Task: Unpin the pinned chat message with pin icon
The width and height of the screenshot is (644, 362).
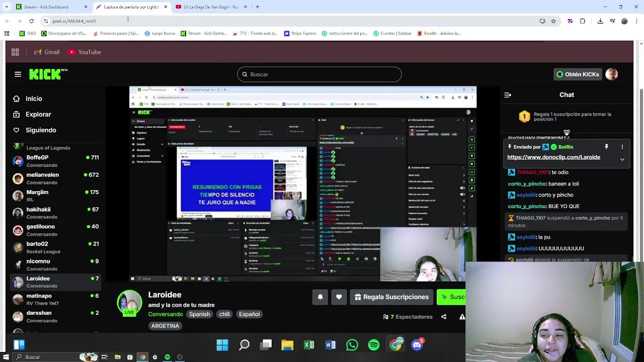Action: pos(606,147)
